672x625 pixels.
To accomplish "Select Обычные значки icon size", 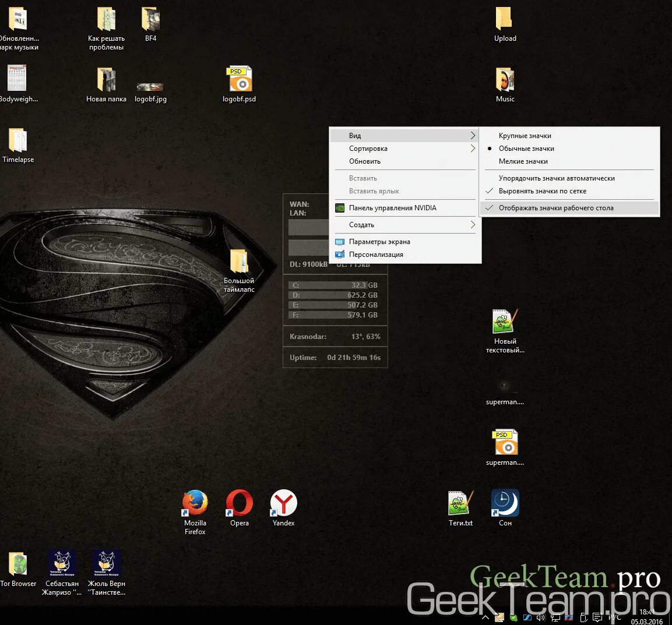I will tap(569, 148).
